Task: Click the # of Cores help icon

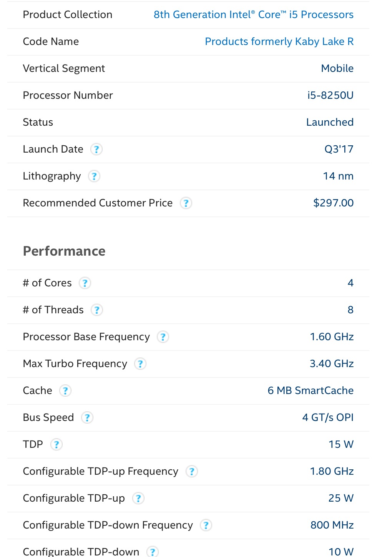Action: [85, 283]
